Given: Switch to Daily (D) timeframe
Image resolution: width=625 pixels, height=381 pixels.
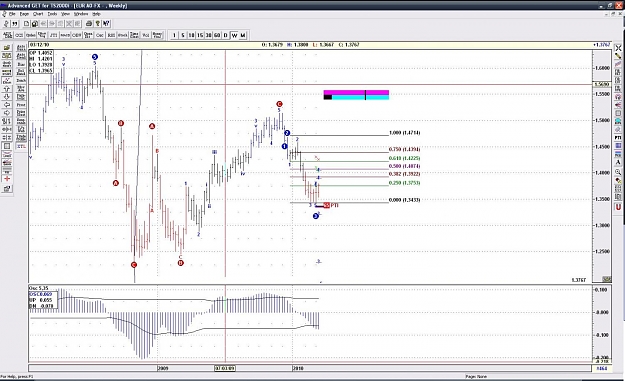Looking at the screenshot, I should (x=225, y=35).
